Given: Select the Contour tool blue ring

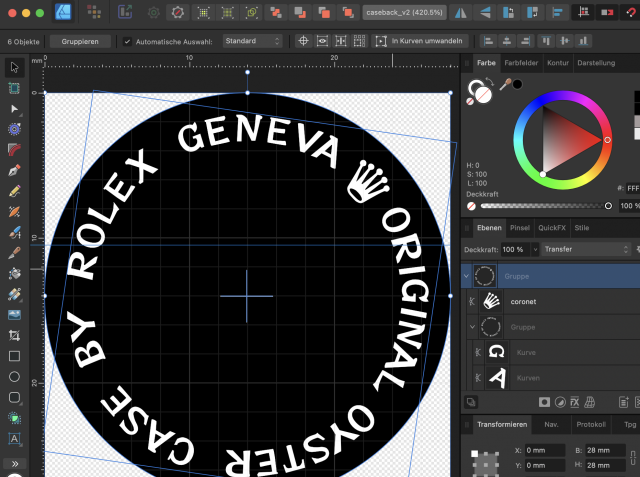Looking at the screenshot, I should coord(14,129).
